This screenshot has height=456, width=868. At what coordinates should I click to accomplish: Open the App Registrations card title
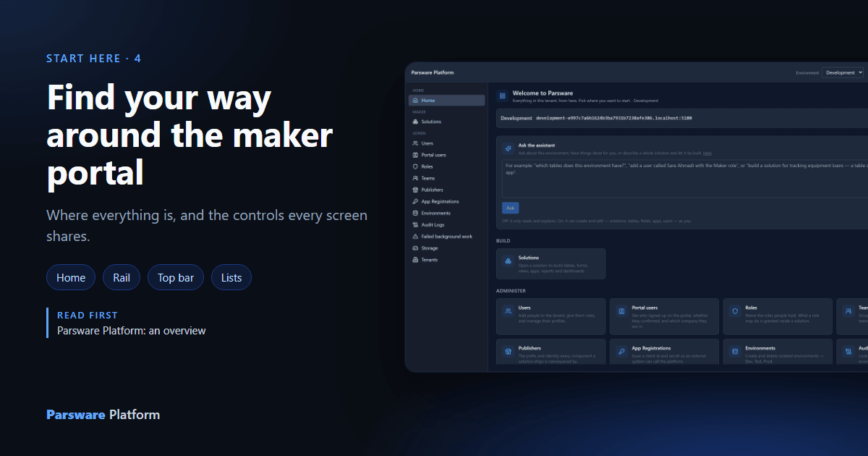(651, 348)
